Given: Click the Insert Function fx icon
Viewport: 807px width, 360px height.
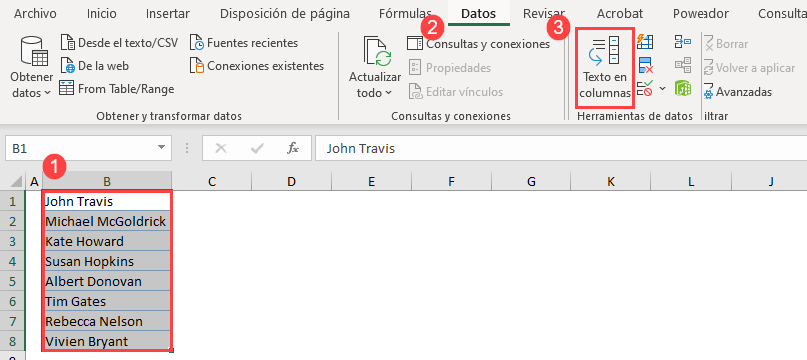Looking at the screenshot, I should coord(292,149).
